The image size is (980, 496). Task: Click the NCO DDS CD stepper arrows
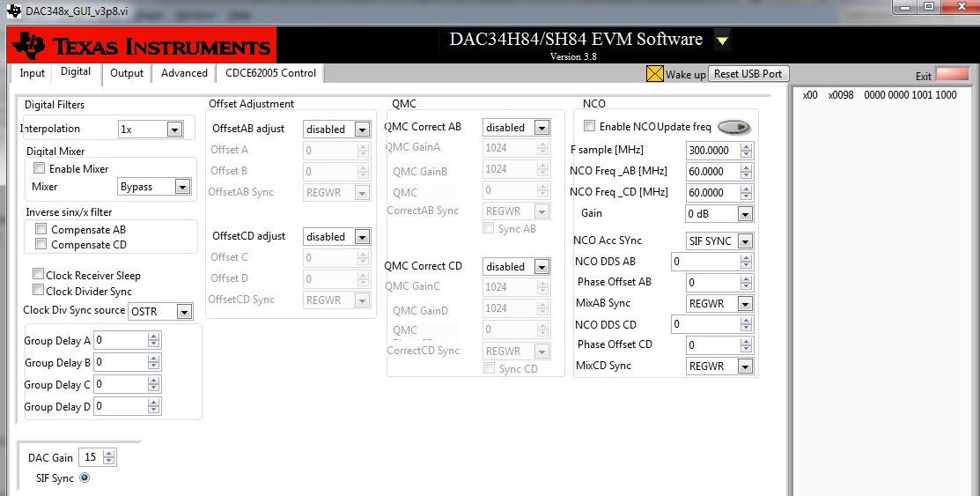pyautogui.click(x=747, y=324)
